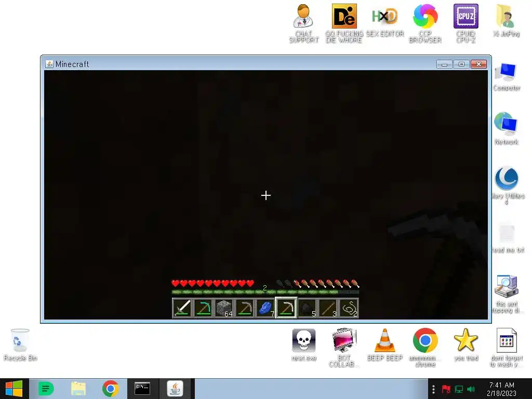Select the string stack of 2
This screenshot has height=399, width=532.
click(349, 308)
